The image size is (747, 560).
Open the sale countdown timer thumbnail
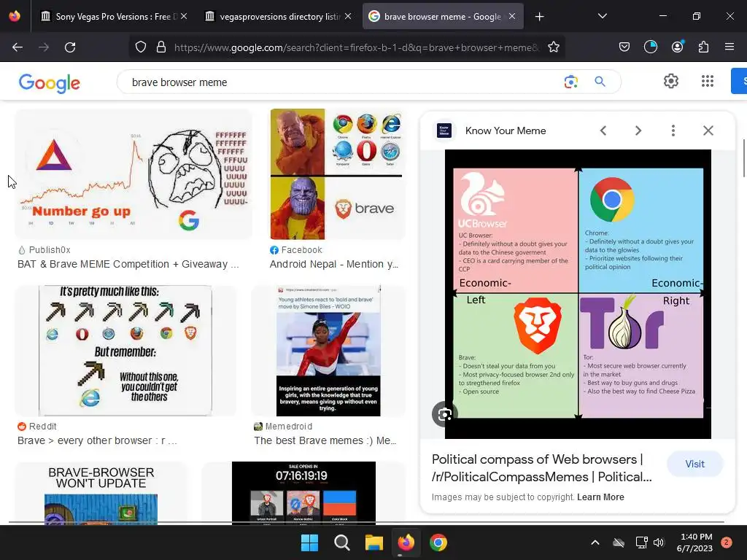click(x=303, y=494)
